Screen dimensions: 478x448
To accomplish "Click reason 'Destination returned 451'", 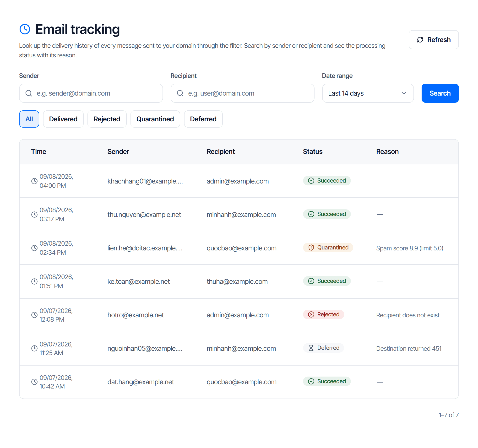I will (x=408, y=349).
